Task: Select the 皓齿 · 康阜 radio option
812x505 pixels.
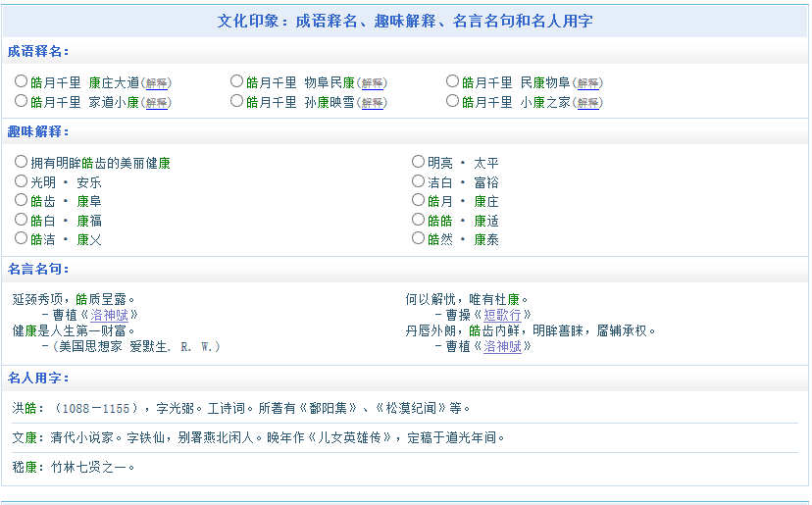Action: click(22, 200)
